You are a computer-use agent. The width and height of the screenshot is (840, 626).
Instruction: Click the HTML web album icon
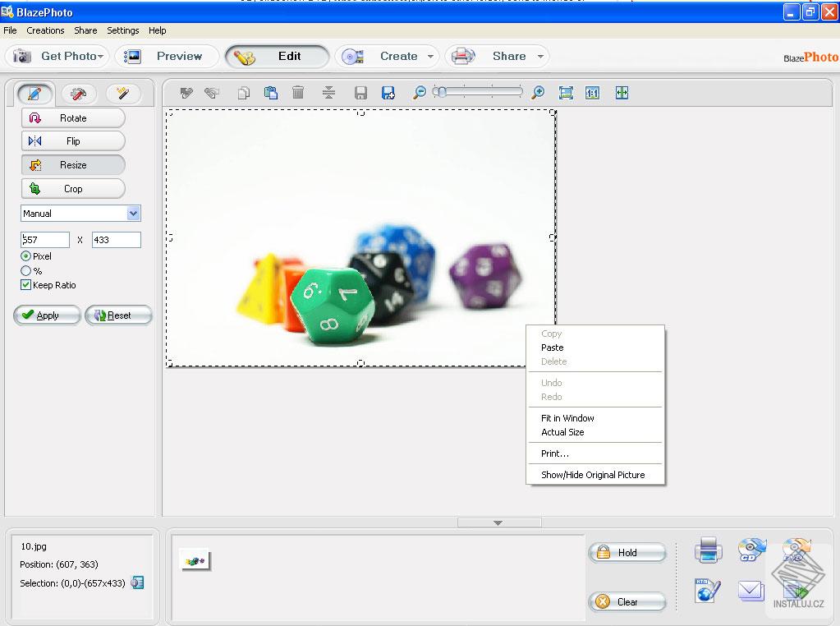708,591
